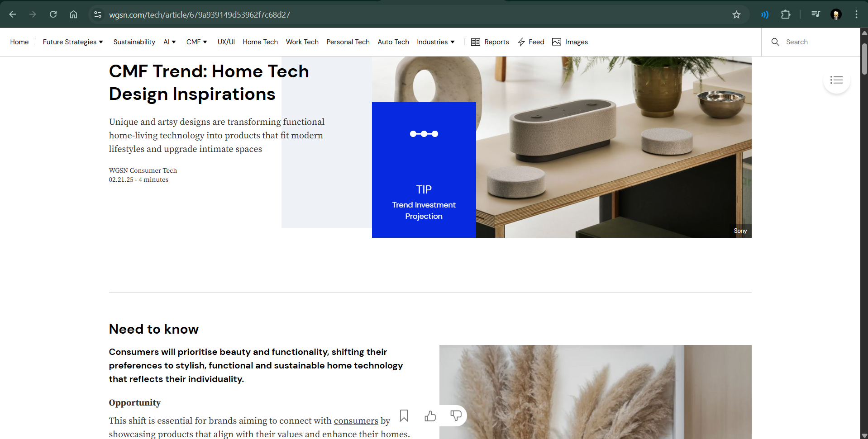
Task: Open the Images gallery icon
Action: pos(556,42)
